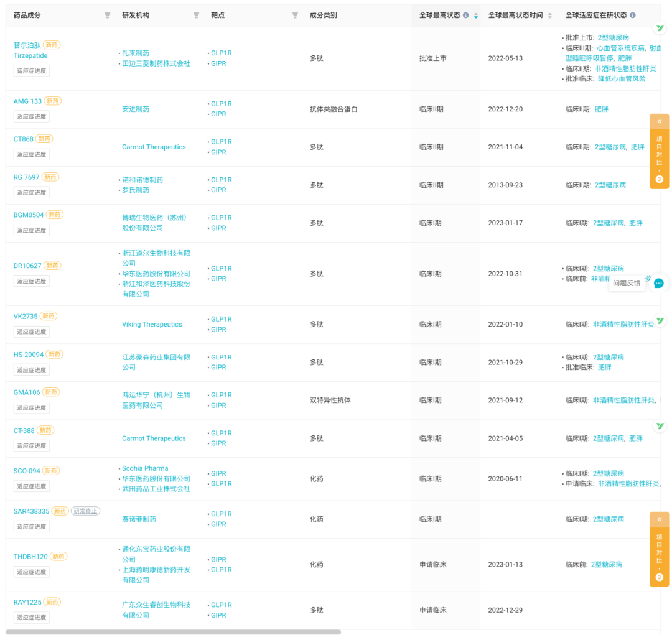The image size is (672, 640).
Task: Open AMG 133 drug page
Action: pyautogui.click(x=27, y=101)
